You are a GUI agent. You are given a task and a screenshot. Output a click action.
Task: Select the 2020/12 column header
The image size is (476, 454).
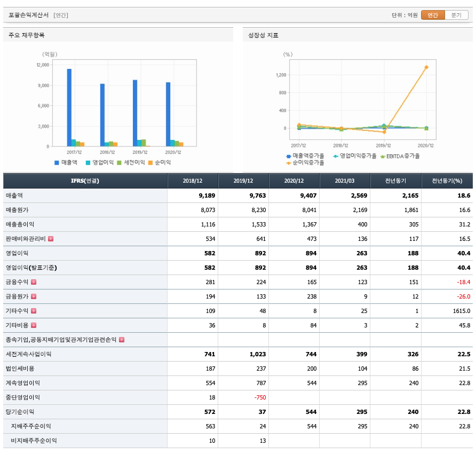tap(294, 181)
